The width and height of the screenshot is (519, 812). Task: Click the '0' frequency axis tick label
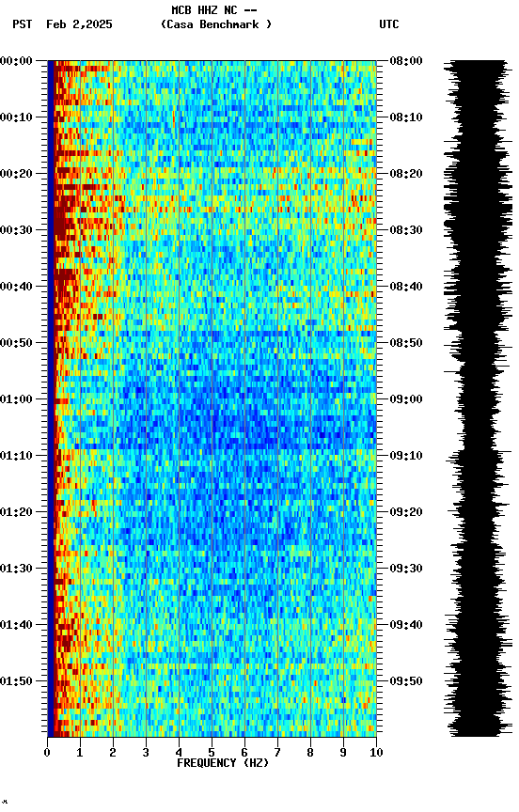click(47, 754)
